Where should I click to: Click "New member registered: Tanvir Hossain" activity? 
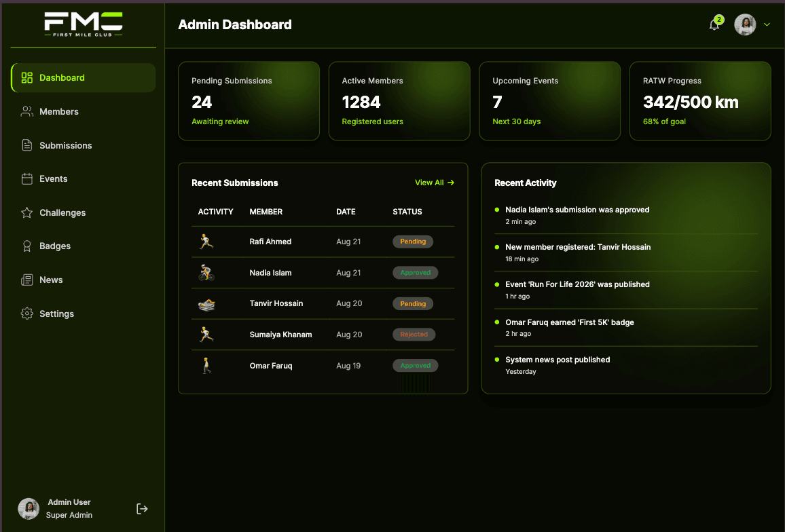click(x=578, y=247)
